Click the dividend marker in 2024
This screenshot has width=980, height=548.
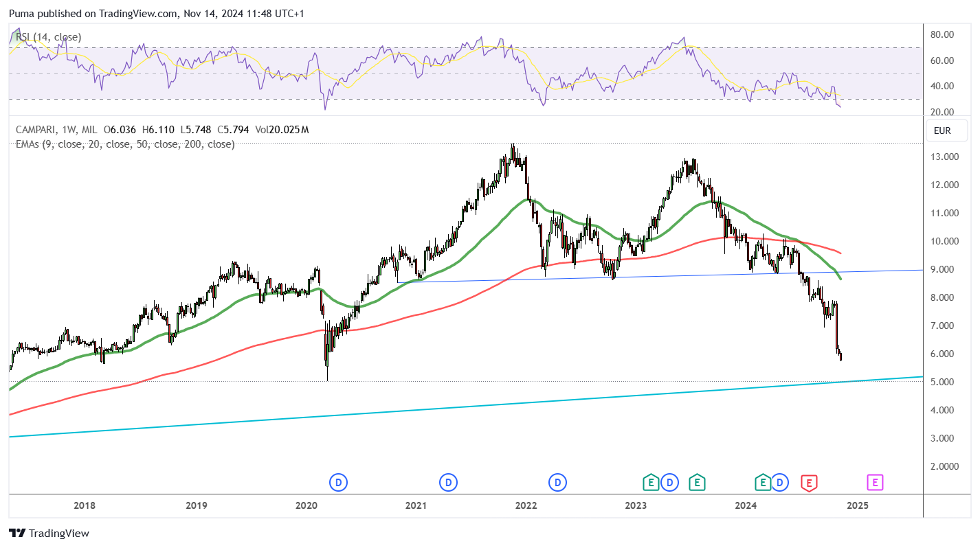779,483
